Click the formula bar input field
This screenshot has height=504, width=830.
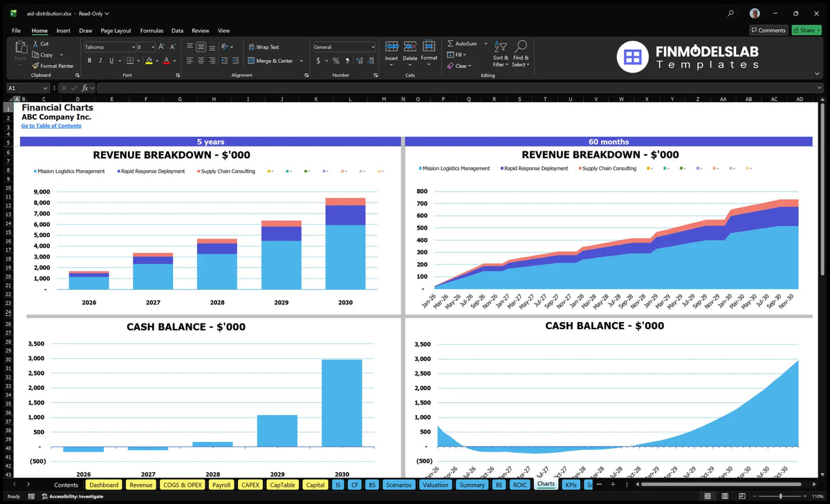[x=459, y=88]
